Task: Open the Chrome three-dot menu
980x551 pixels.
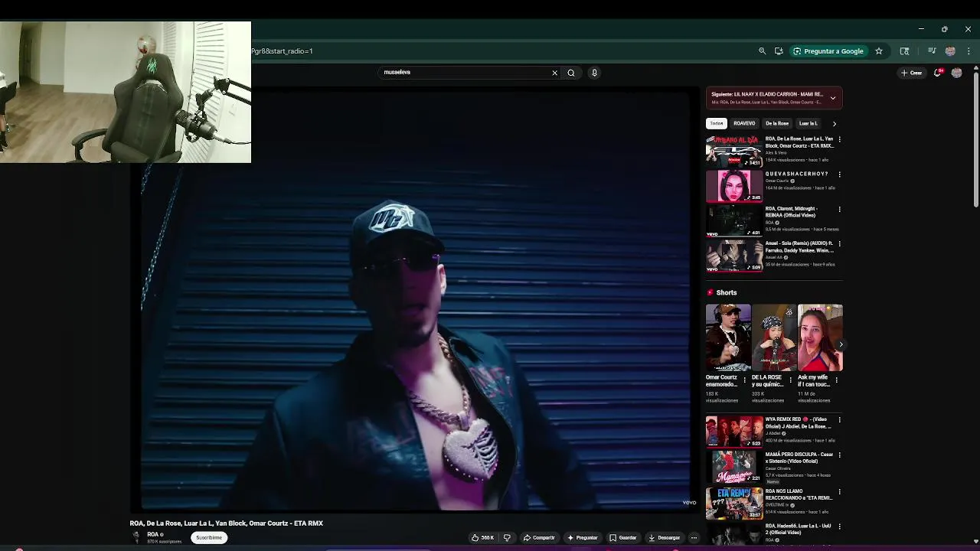Action: point(969,51)
